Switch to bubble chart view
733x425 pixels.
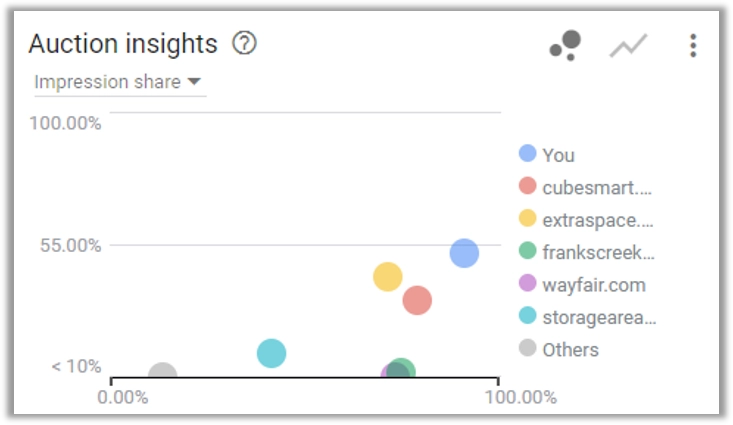[565, 45]
